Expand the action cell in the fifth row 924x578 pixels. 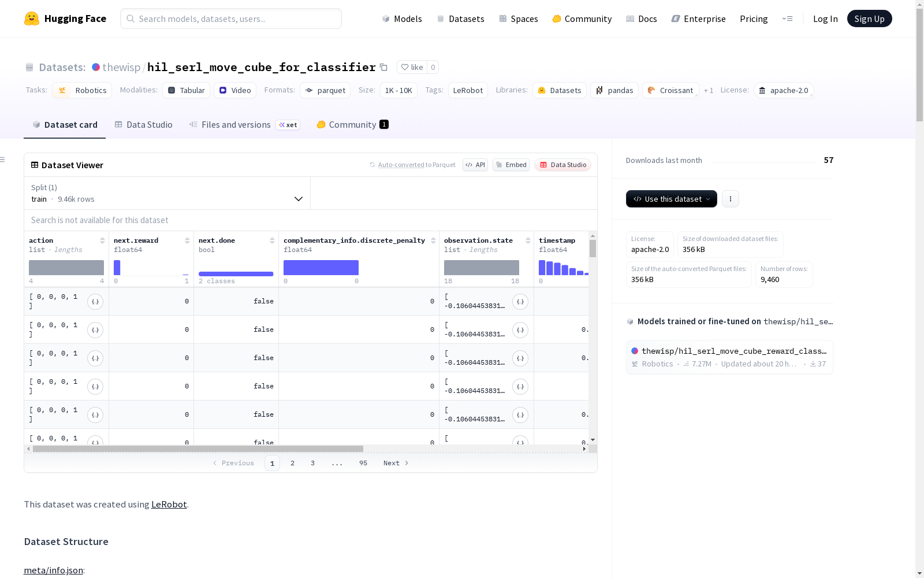click(x=95, y=415)
